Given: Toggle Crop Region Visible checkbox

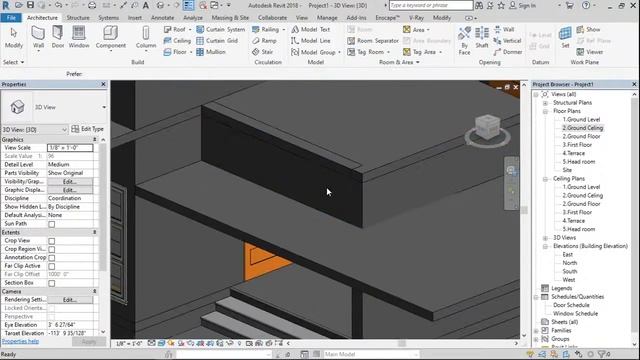Looking at the screenshot, I should [x=51, y=249].
